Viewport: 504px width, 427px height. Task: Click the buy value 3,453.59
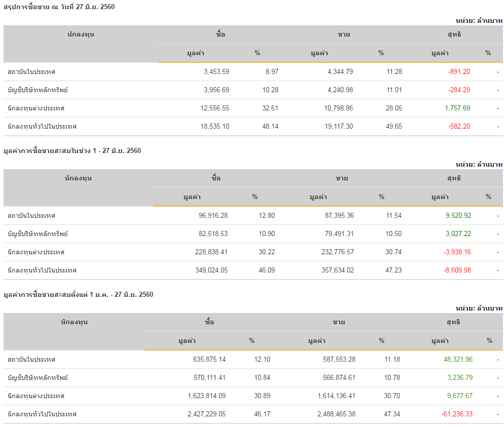(216, 72)
